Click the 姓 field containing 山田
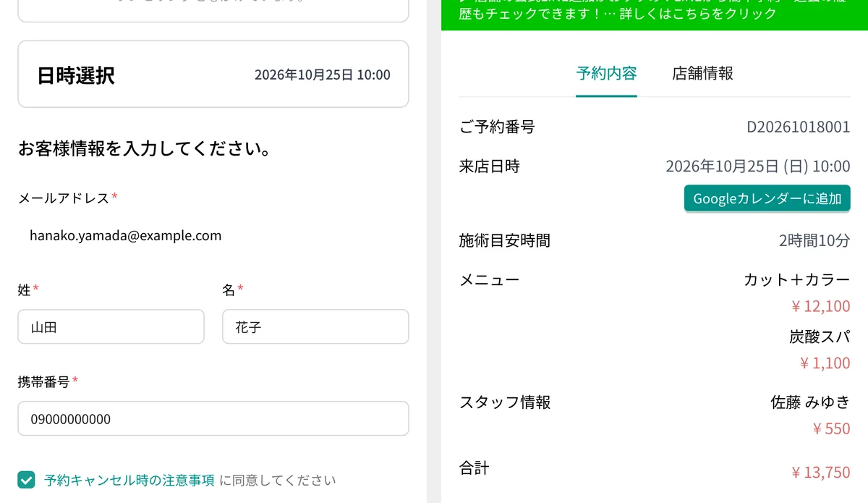This screenshot has height=503, width=868. coord(111,327)
